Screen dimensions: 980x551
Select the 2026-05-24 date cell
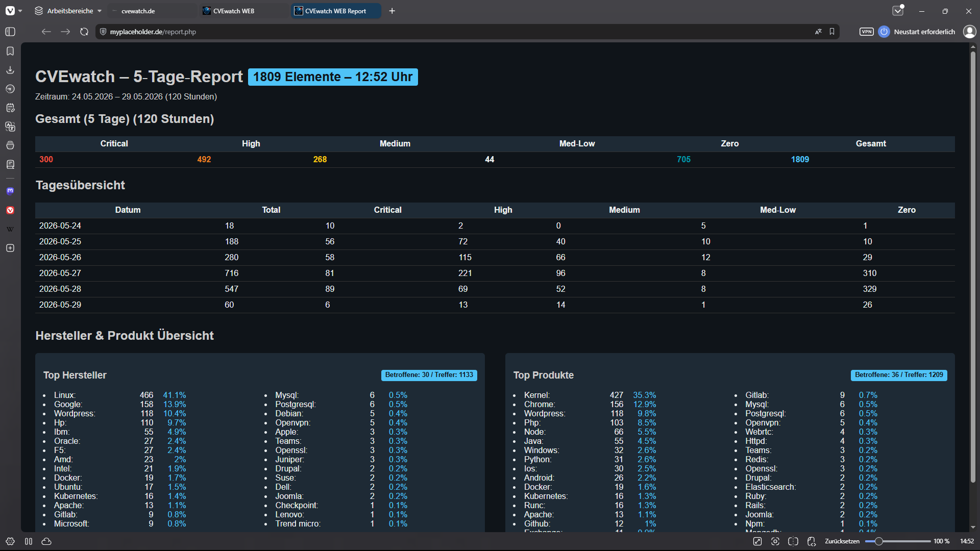[60, 226]
